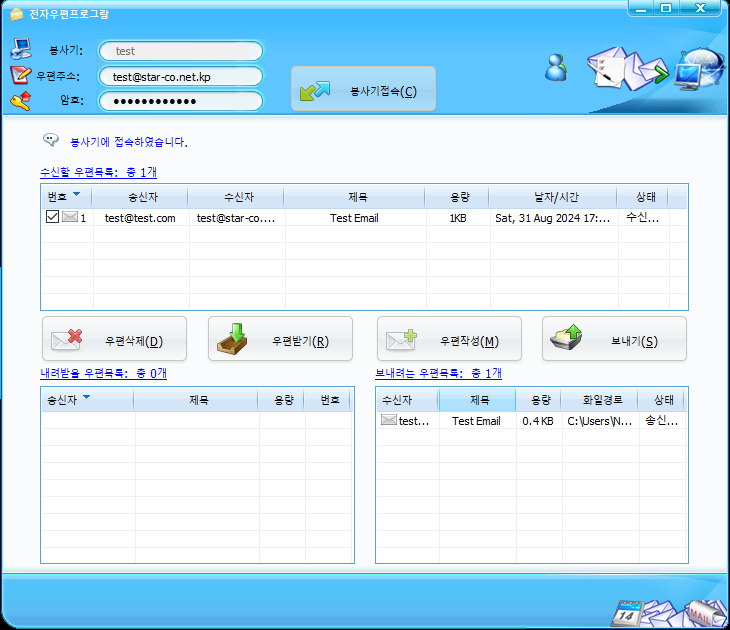730x630 pixels.
Task: Click the notepad icon beside 우편주소
Action: (x=21, y=75)
